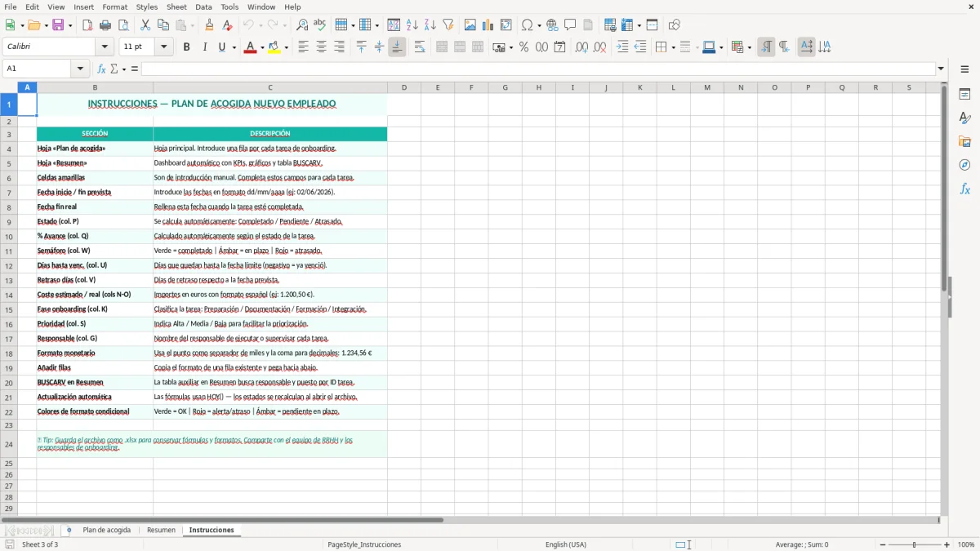Open the font color dropdown arrow
Image resolution: width=980 pixels, height=551 pixels.
pos(262,47)
